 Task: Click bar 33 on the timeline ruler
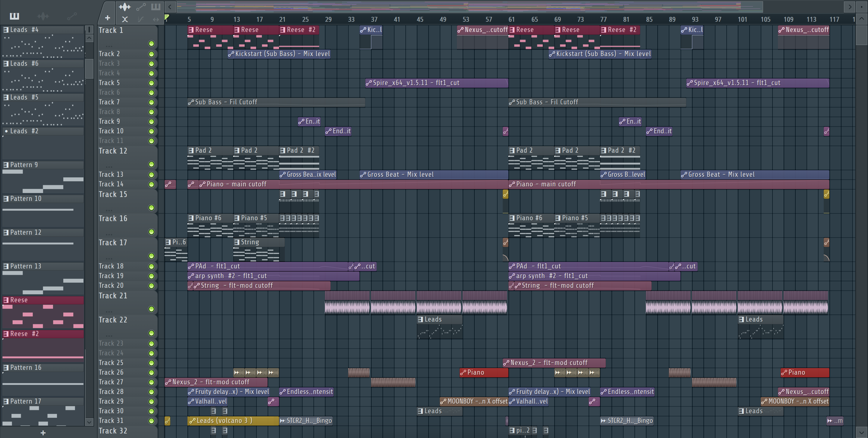coord(351,20)
